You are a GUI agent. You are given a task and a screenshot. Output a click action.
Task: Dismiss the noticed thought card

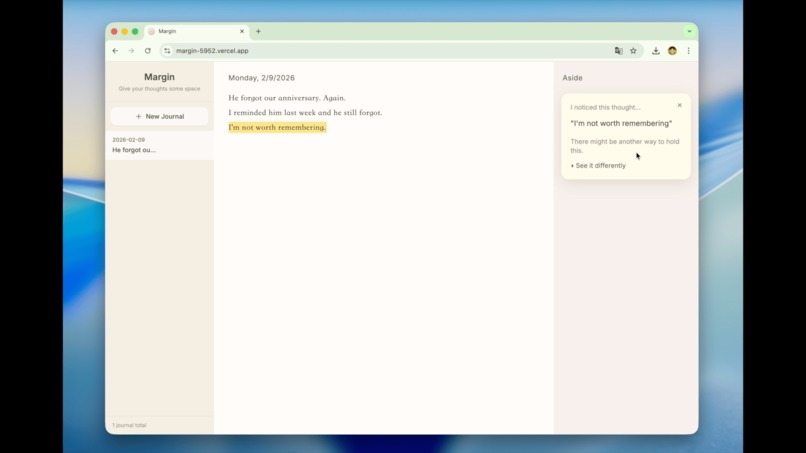(x=680, y=105)
